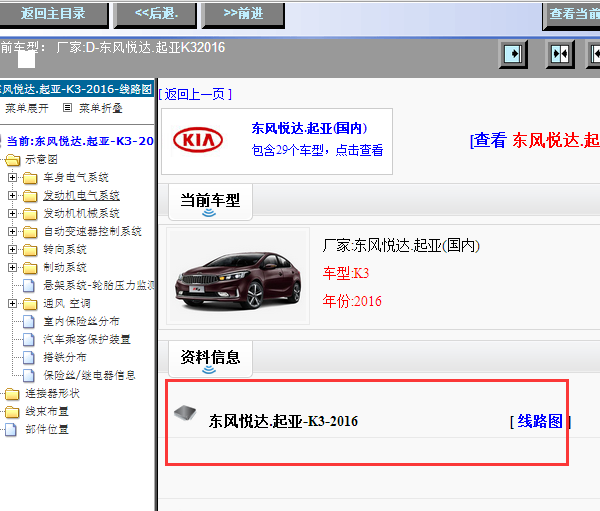Open the 东风悦达.起亚(国内) link
The image size is (600, 511).
pyautogui.click(x=309, y=128)
